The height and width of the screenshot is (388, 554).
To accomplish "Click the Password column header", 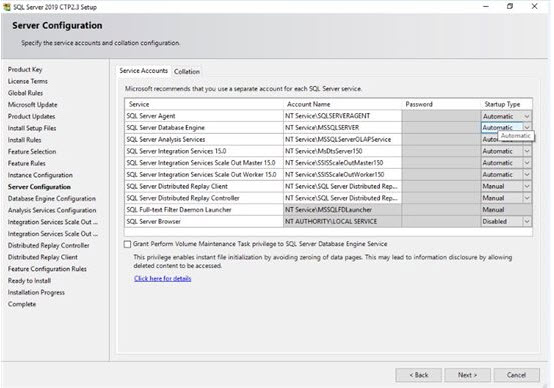I will 441,104.
